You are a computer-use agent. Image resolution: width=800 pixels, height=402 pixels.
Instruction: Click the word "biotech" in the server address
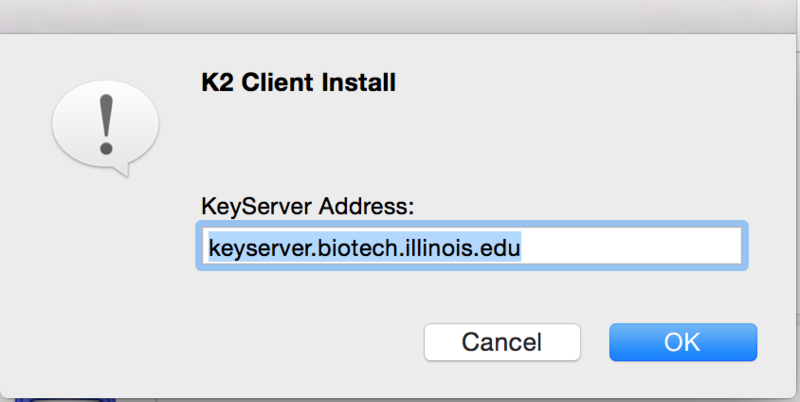[x=351, y=246]
